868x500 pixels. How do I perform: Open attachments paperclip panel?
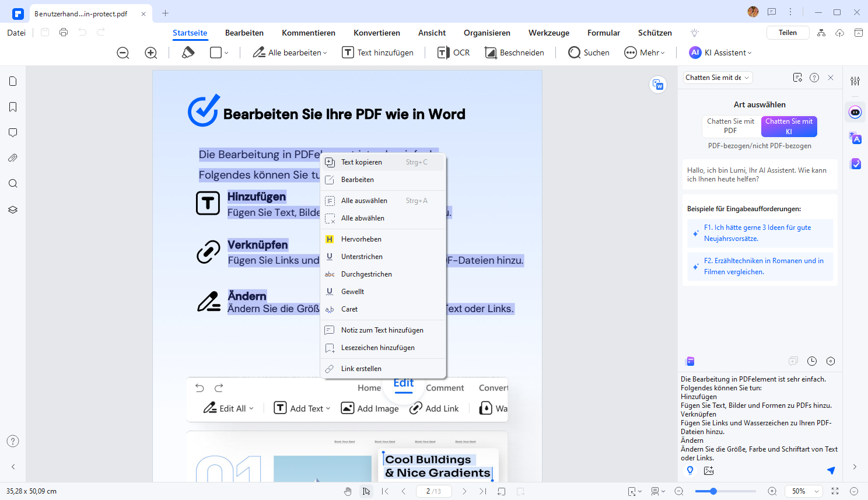13,158
